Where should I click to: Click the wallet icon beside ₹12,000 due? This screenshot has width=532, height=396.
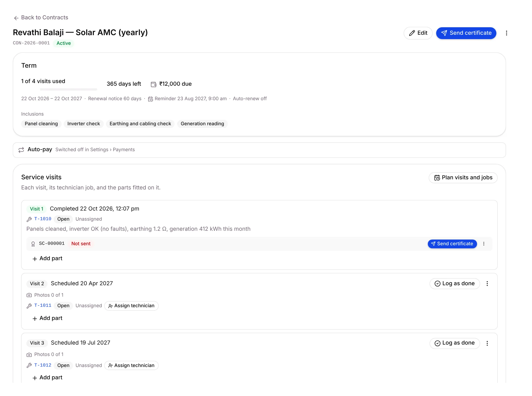tap(153, 84)
